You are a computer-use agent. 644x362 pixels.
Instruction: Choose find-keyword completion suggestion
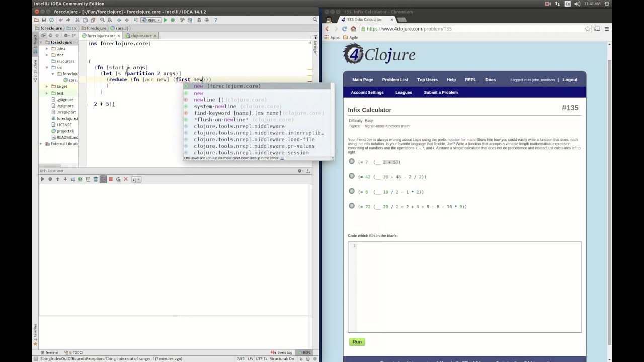tap(258, 113)
